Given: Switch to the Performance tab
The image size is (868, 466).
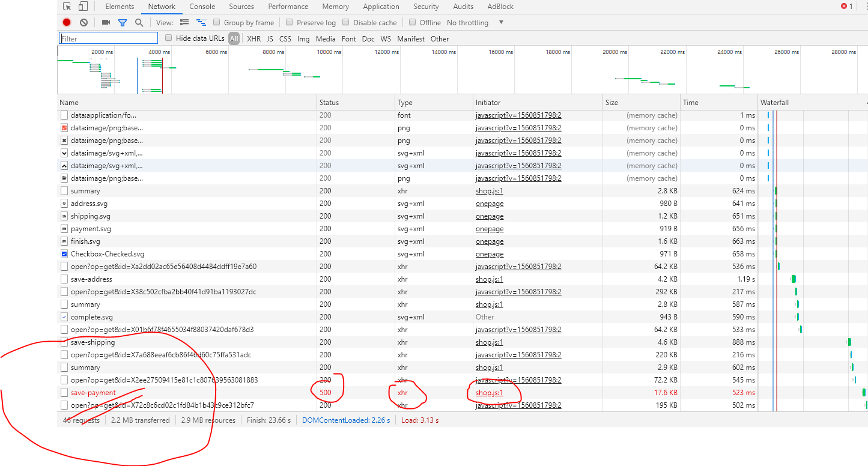Looking at the screenshot, I should click(x=288, y=7).
